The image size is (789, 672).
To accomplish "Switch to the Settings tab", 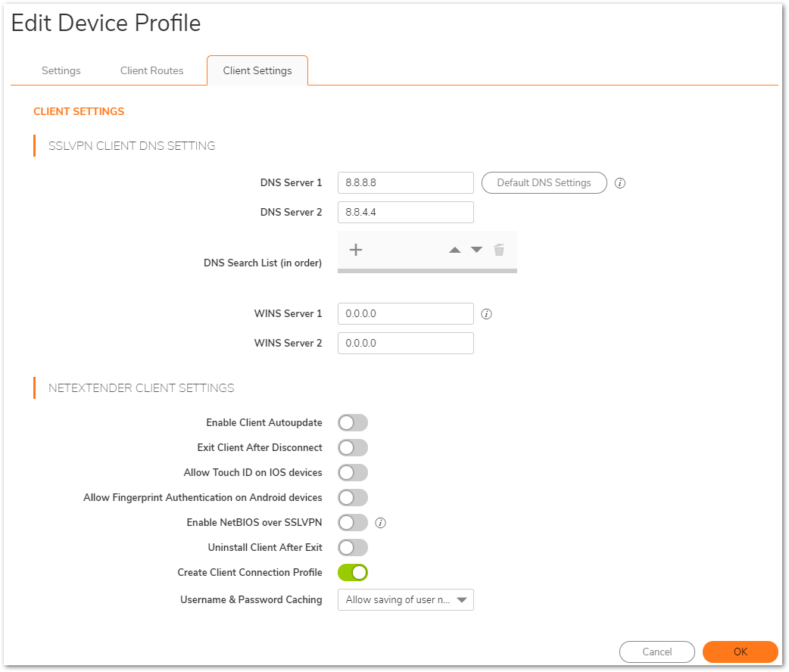I will 61,70.
